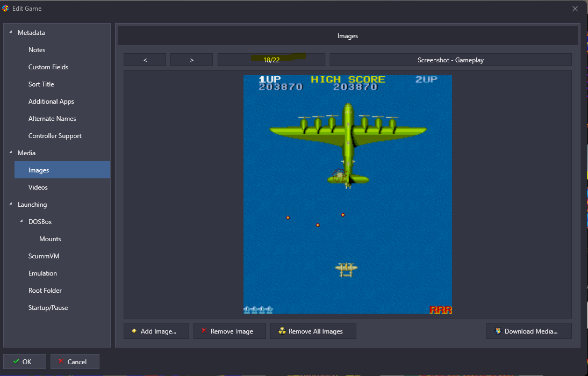Click the Cancel button

(75, 361)
